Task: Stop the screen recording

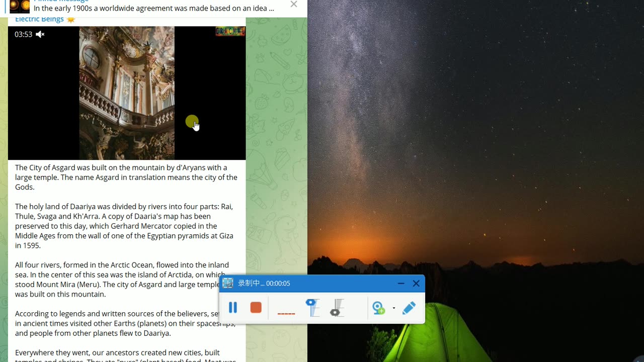Action: pyautogui.click(x=256, y=307)
